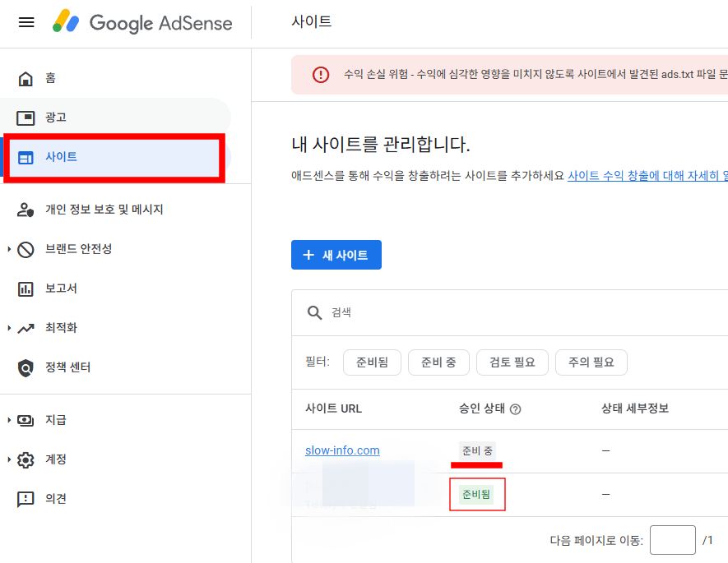Select 사이트 in the sidebar
Viewport: 728px width, 563px height.
tap(115, 157)
